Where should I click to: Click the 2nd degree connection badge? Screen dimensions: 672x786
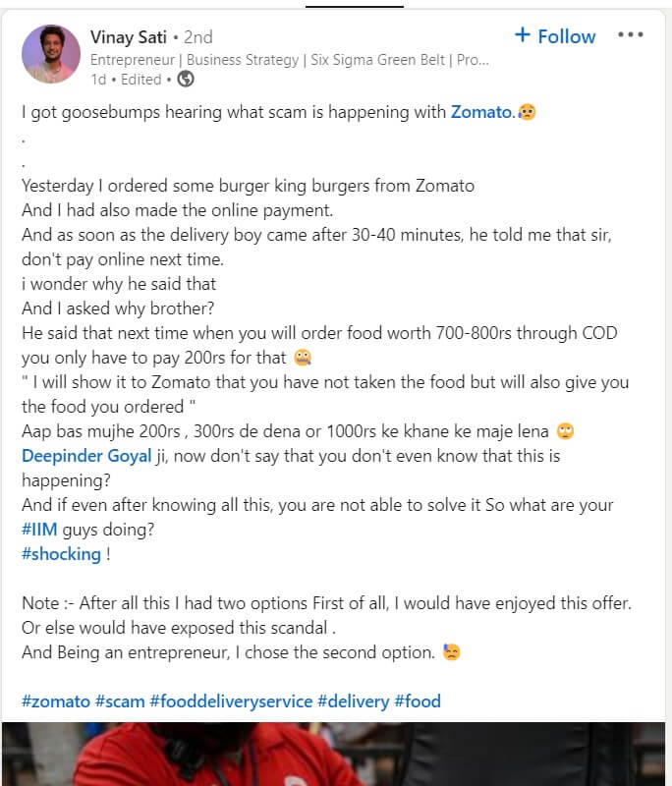click(x=197, y=36)
